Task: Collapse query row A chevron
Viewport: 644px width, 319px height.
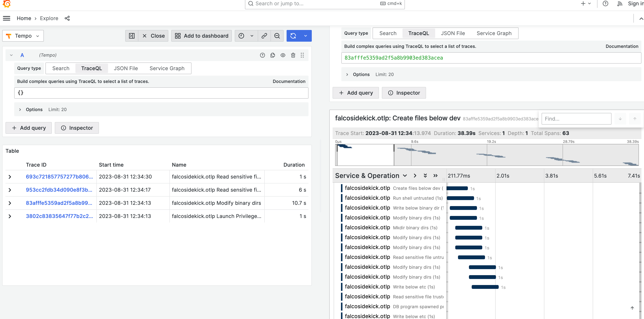Action: point(11,55)
